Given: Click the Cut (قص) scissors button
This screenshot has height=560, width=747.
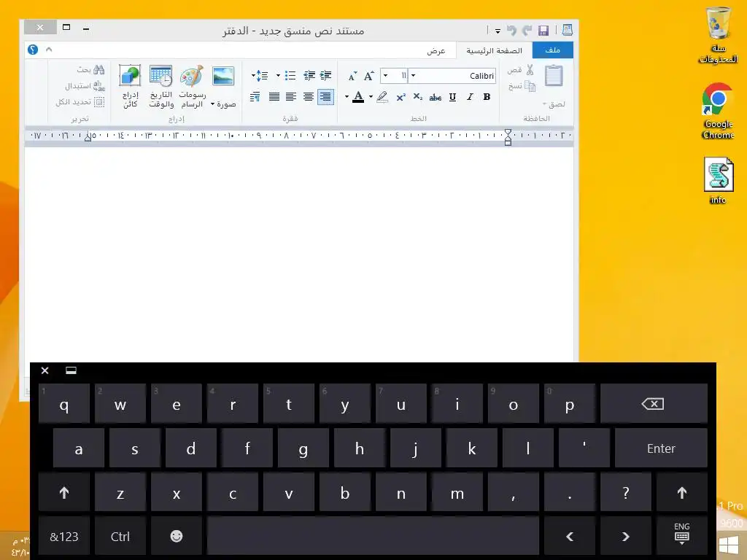Looking at the screenshot, I should click(x=520, y=71).
